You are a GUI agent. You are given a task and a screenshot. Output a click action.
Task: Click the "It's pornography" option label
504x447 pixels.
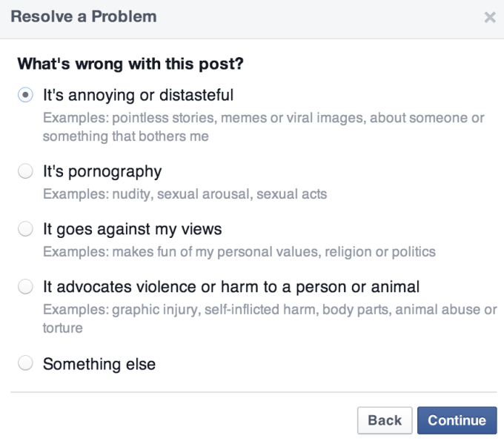(102, 172)
